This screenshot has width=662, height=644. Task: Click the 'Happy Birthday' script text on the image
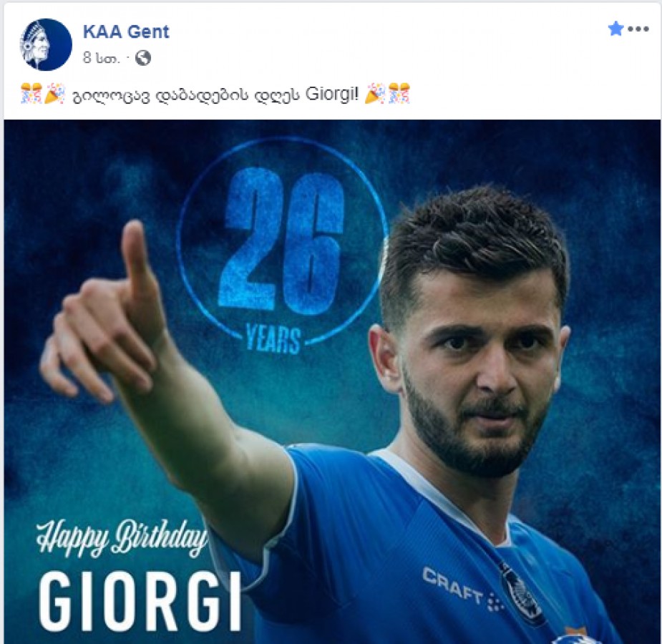point(122,538)
